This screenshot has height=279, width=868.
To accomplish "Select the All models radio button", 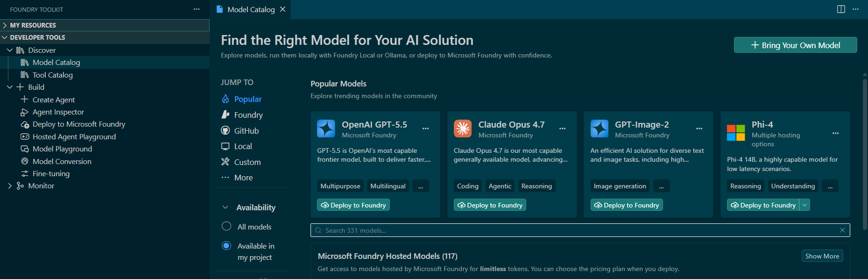I will (x=226, y=226).
